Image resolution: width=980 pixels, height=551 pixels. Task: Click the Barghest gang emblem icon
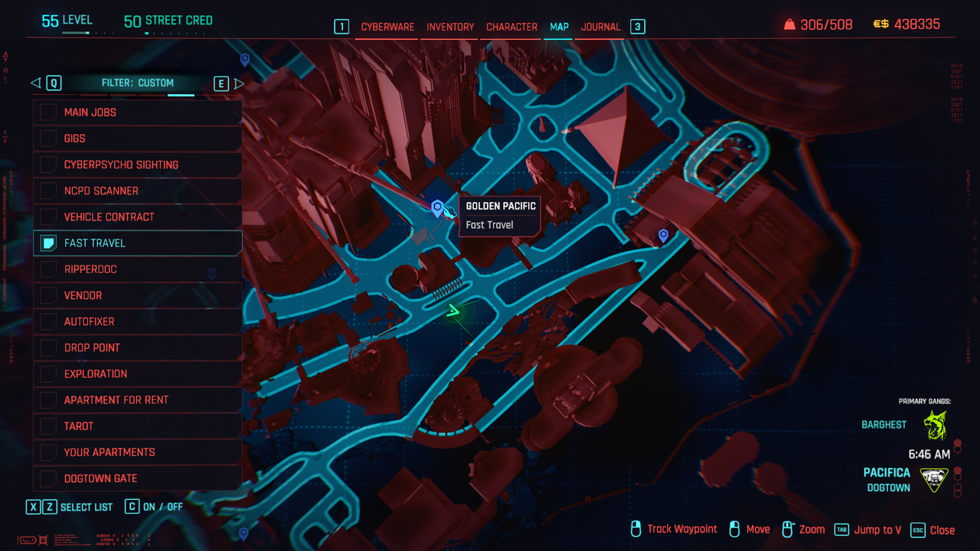point(935,425)
